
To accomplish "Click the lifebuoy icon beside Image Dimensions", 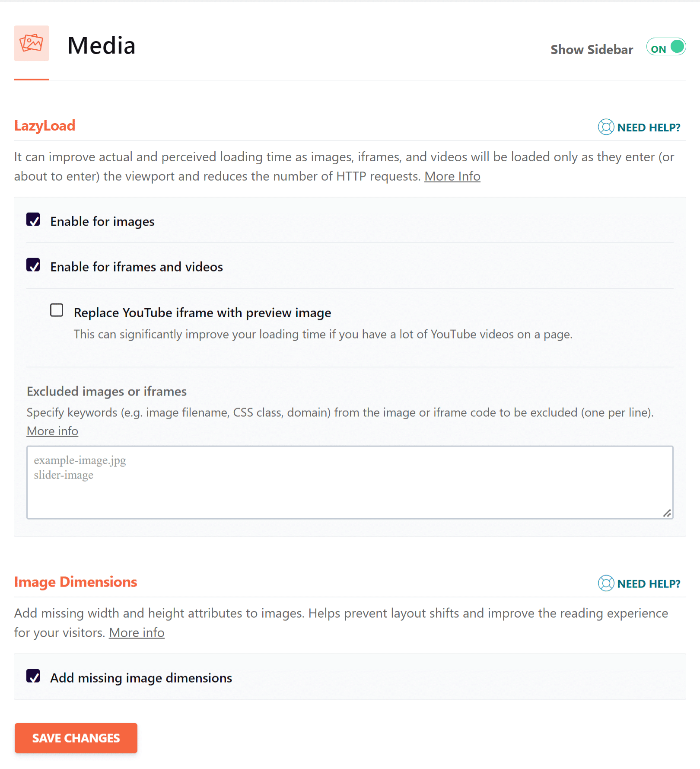I will (x=605, y=584).
